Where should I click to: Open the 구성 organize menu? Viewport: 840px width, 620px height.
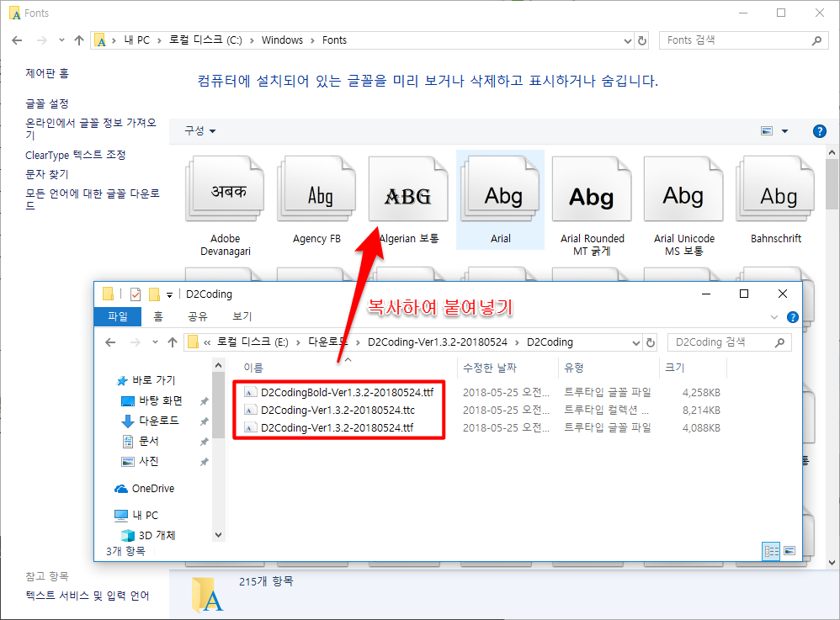199,130
